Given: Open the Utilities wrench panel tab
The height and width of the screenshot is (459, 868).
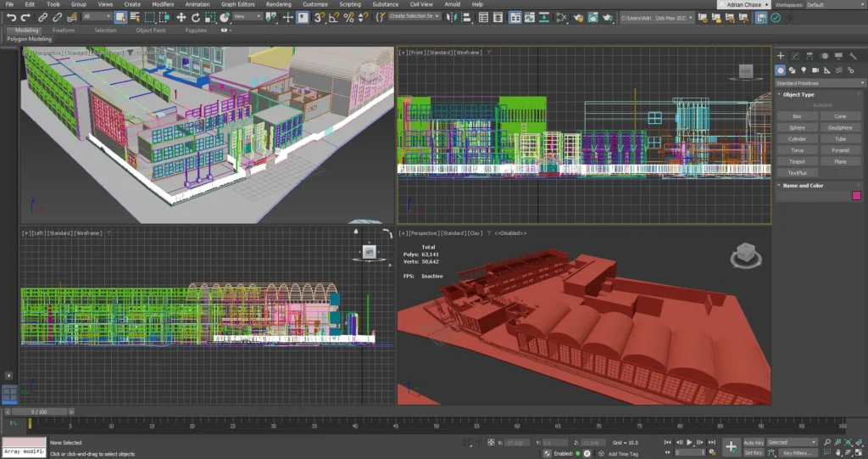Looking at the screenshot, I should point(853,56).
